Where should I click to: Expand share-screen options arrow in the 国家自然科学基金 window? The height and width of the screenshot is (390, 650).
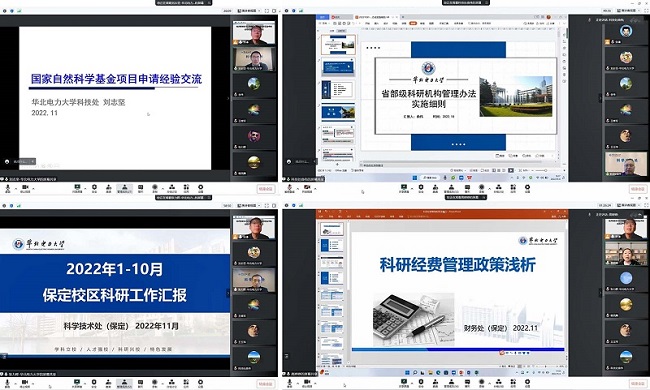[x=85, y=188]
